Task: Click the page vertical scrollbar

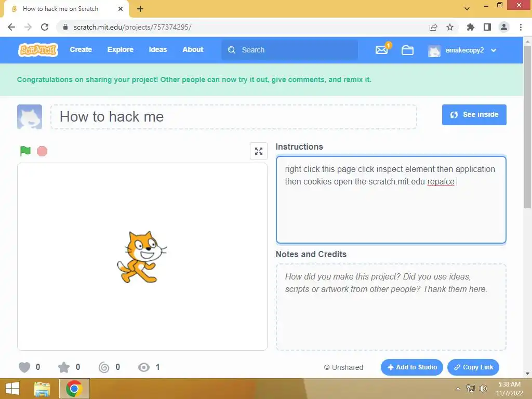Action: (x=527, y=127)
